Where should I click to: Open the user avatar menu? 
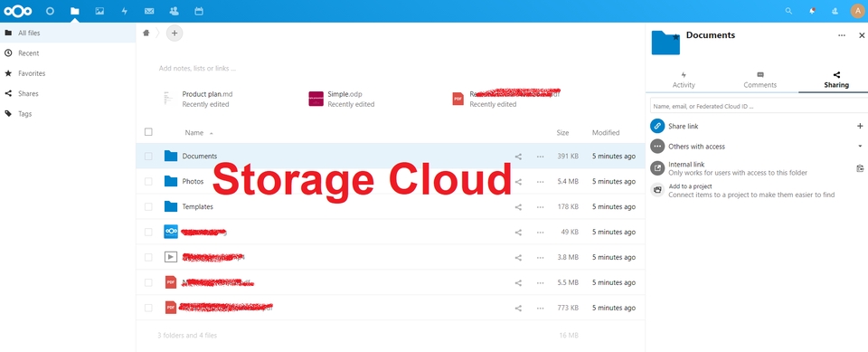click(857, 11)
